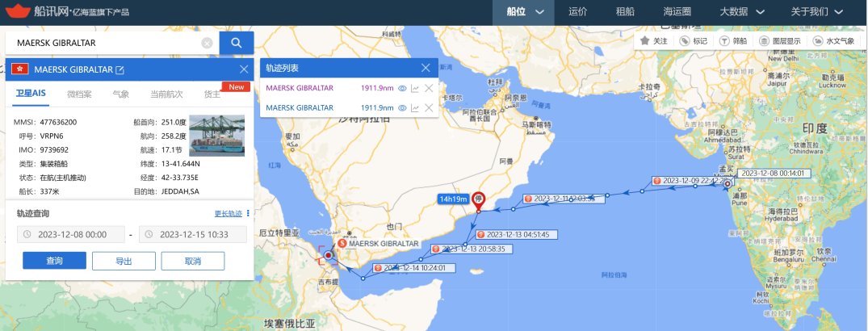
Task: Switch to the 微档案 tab
Action: point(80,94)
